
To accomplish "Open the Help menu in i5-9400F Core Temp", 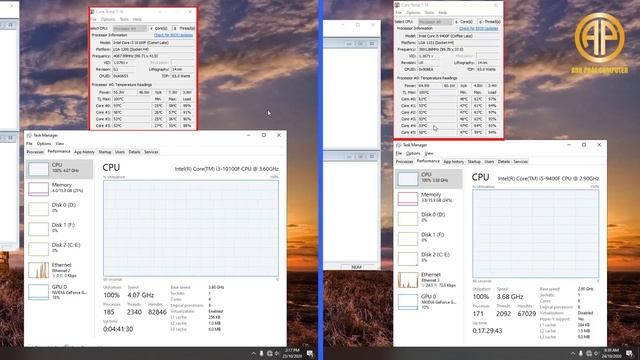I will click(442, 13).
